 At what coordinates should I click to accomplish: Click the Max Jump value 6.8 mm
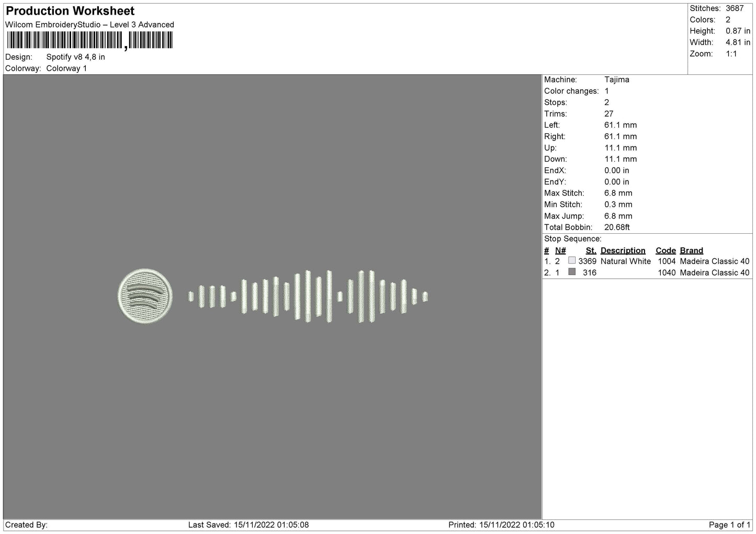(618, 216)
